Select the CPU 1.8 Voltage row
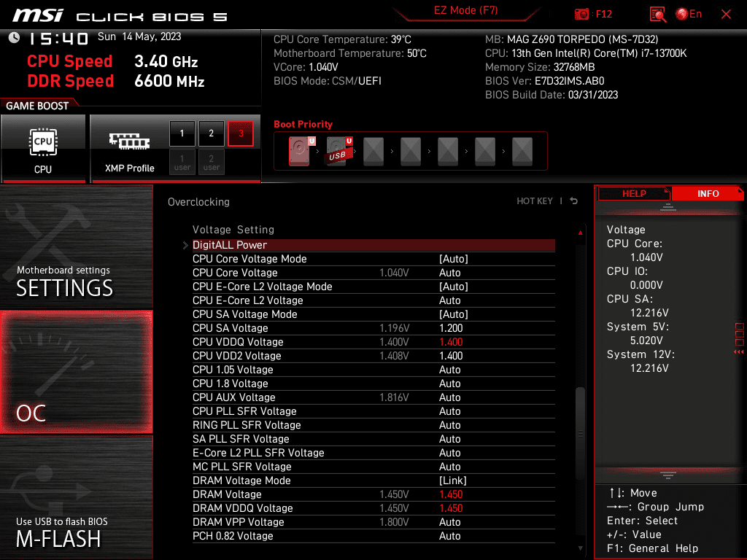Image resolution: width=747 pixels, height=560 pixels. click(x=373, y=384)
